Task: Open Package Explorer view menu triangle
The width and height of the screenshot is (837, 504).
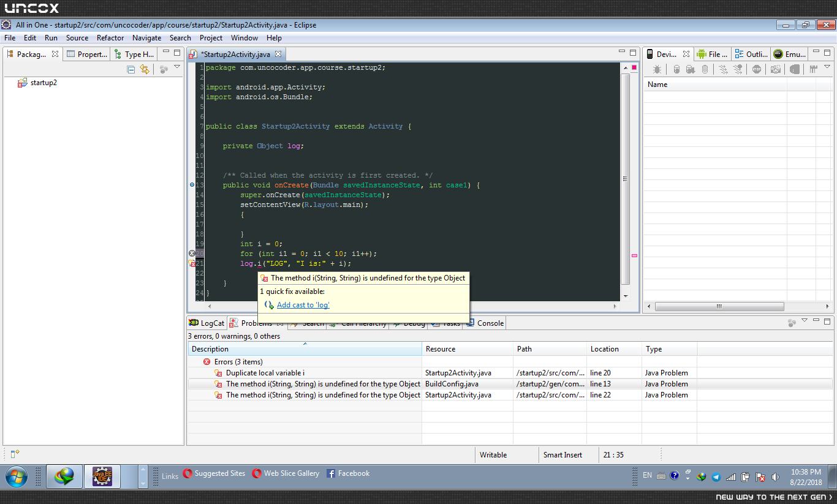Action: pos(177,67)
